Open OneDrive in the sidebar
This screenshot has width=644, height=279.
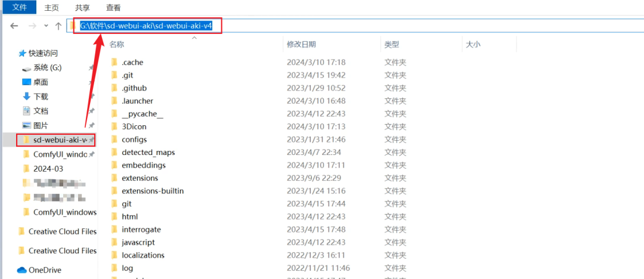[x=45, y=270]
